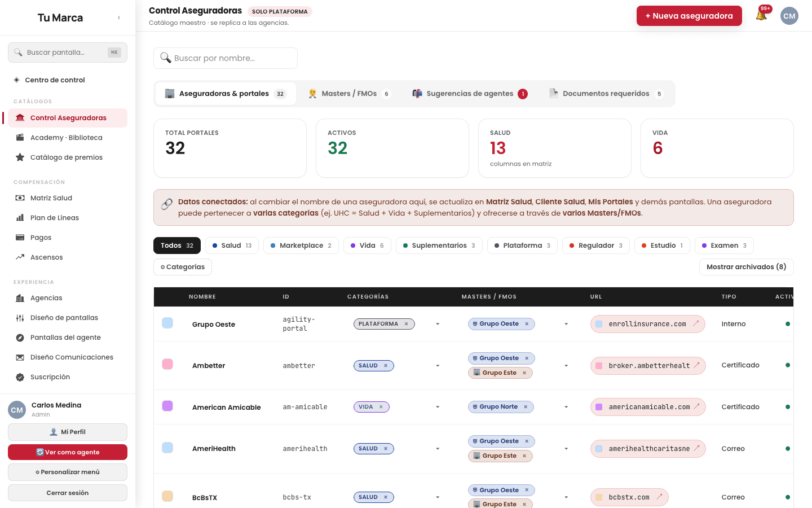The height and width of the screenshot is (508, 812).
Task: Remove Grupo Norte master from American Amicable
Action: coord(526,407)
